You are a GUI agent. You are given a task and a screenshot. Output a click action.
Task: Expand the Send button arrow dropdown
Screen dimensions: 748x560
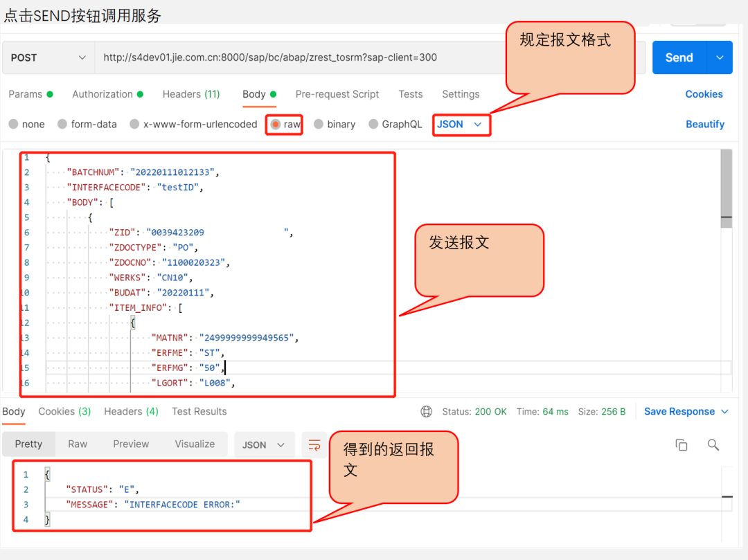tap(720, 57)
